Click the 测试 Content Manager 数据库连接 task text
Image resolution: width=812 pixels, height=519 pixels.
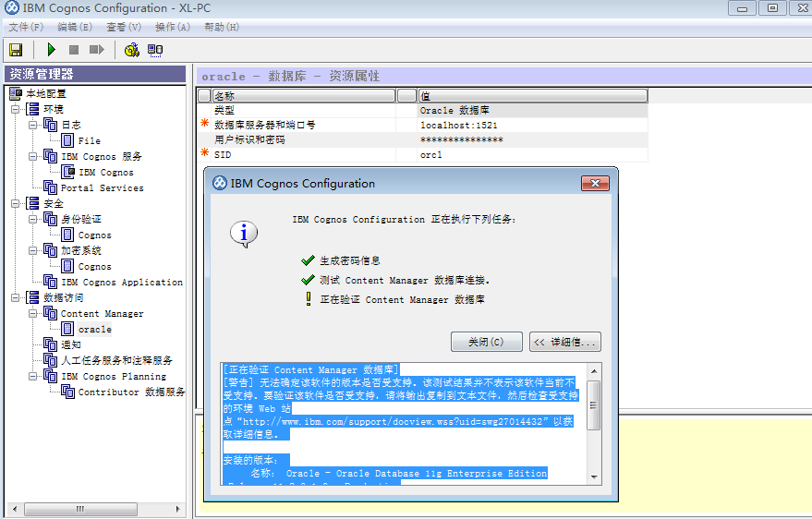pos(405,280)
